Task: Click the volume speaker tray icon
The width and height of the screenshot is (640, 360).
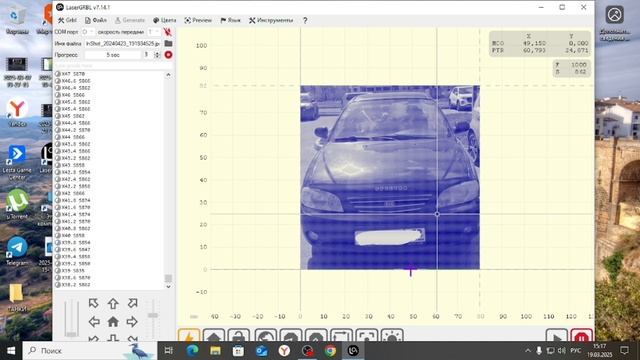Action: [562, 351]
